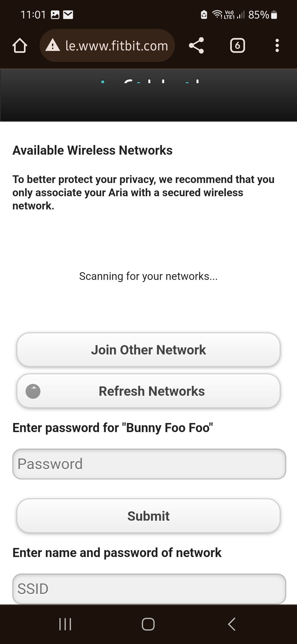Image resolution: width=297 pixels, height=644 pixels.
Task: Focus the Password input field
Action: click(149, 464)
